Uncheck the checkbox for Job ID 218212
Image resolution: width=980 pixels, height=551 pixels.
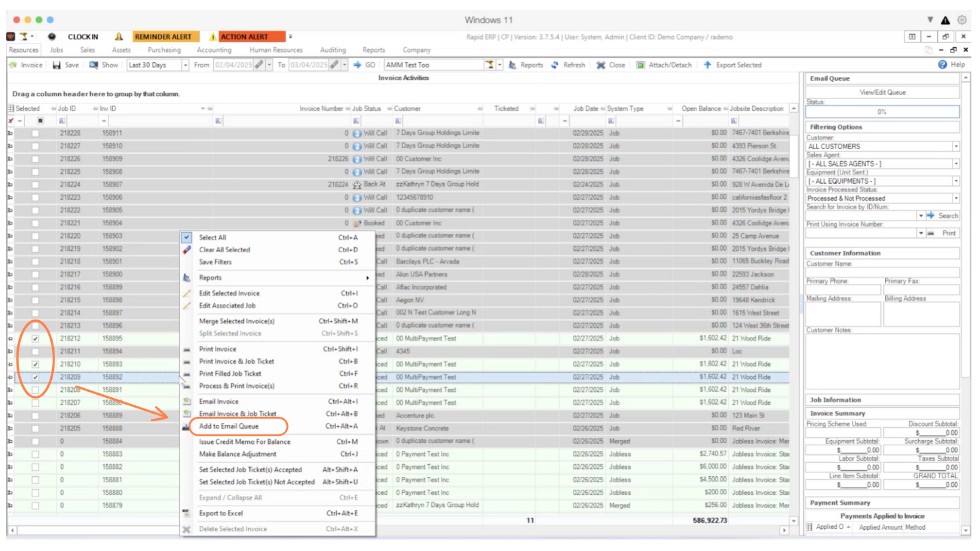click(36, 339)
